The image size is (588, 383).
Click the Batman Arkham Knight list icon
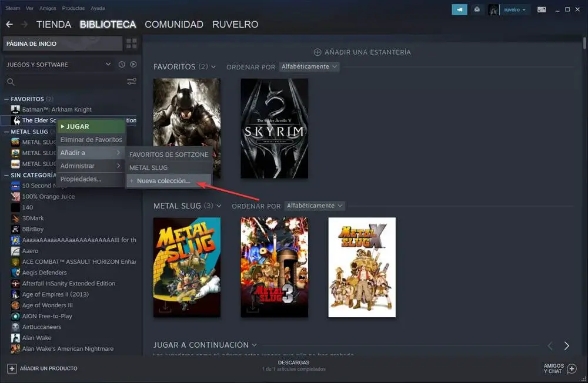coord(15,109)
